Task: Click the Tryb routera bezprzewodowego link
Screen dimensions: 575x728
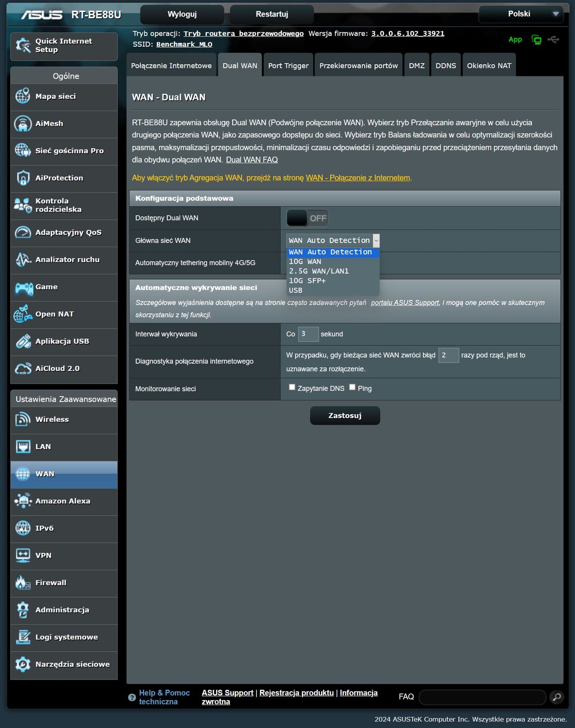Action: click(x=243, y=34)
